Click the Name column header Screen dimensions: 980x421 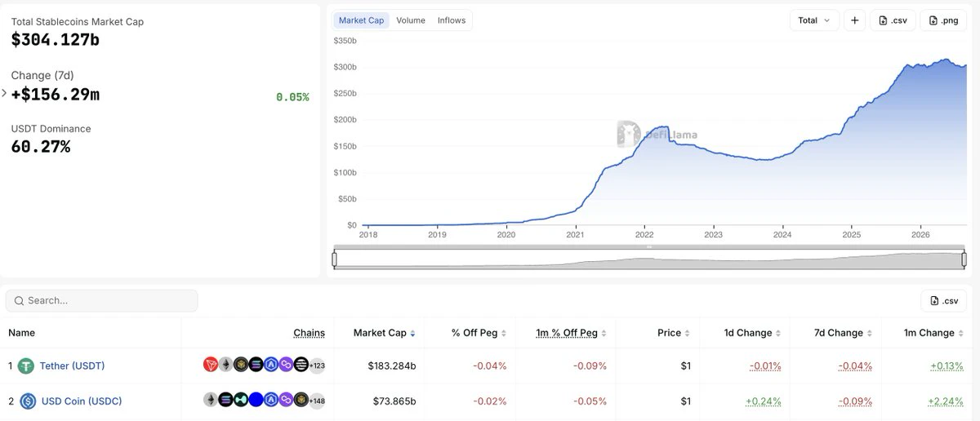click(x=22, y=333)
